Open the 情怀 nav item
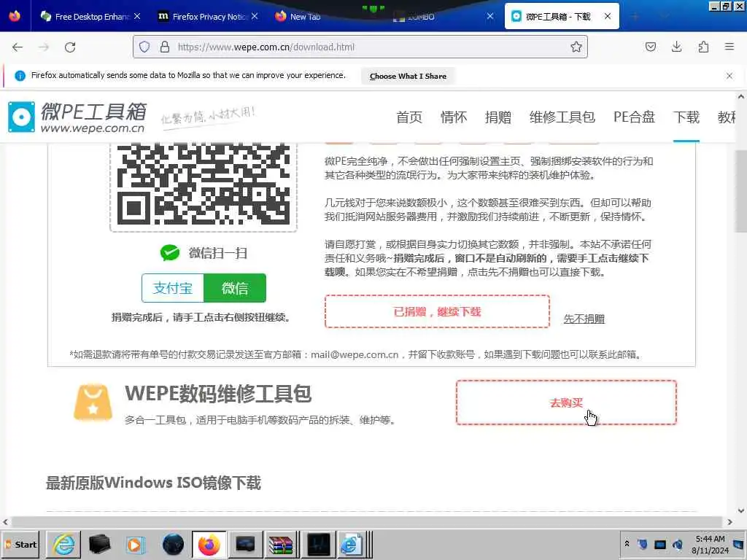This screenshot has width=747, height=560. tap(454, 117)
